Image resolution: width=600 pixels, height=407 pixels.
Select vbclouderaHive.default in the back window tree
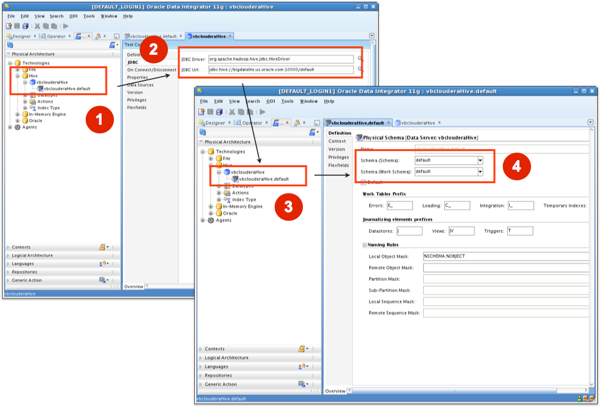pyautogui.click(x=67, y=88)
